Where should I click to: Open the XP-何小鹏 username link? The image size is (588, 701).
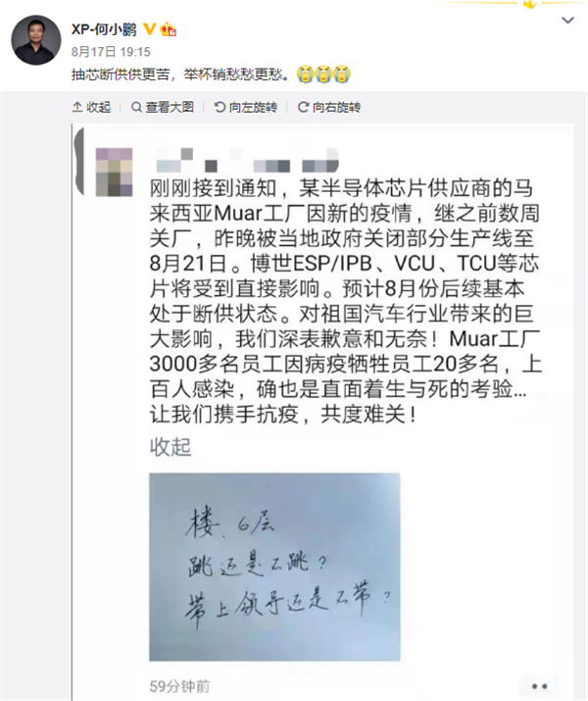104,29
